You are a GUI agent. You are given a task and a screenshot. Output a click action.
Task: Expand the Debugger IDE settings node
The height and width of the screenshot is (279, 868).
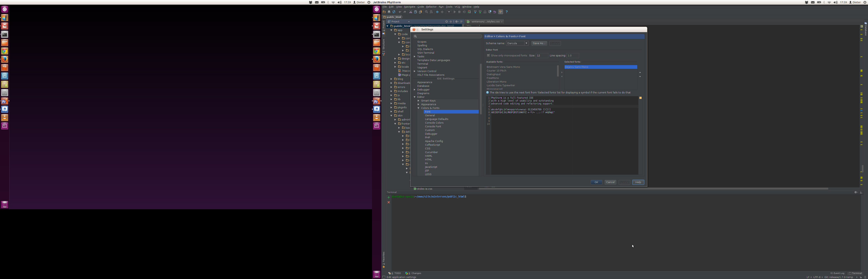pos(415,90)
